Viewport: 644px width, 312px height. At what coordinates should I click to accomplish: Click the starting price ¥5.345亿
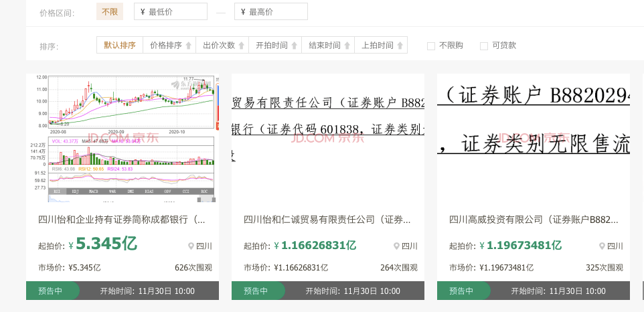pyautogui.click(x=102, y=244)
